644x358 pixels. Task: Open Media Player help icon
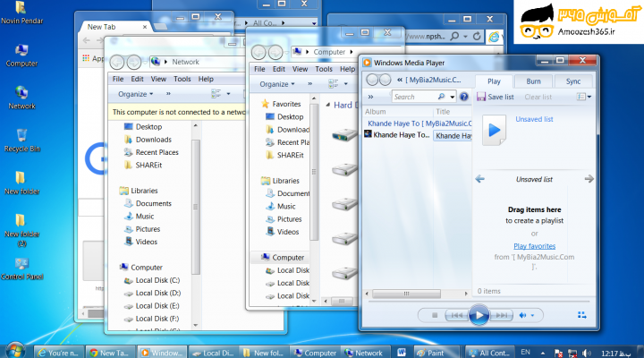pyautogui.click(x=463, y=97)
